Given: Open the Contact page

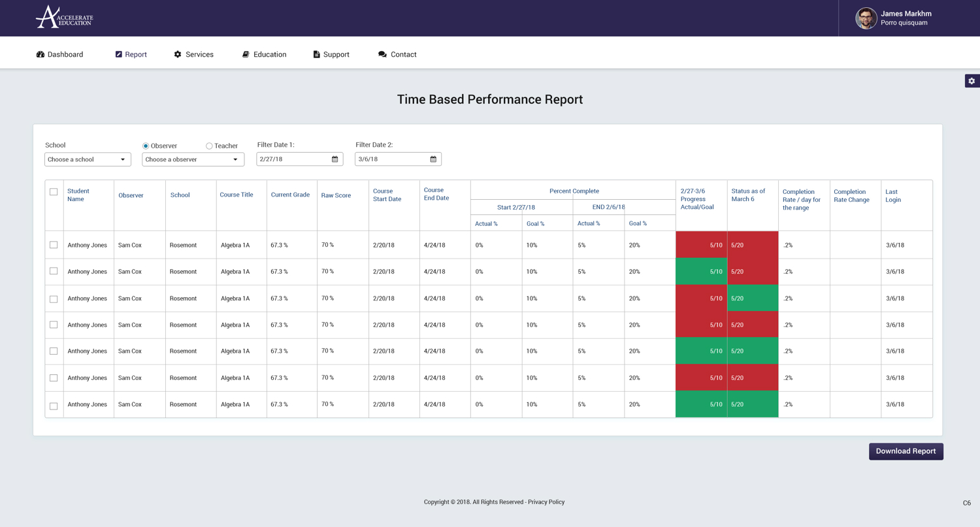Looking at the screenshot, I should (397, 54).
